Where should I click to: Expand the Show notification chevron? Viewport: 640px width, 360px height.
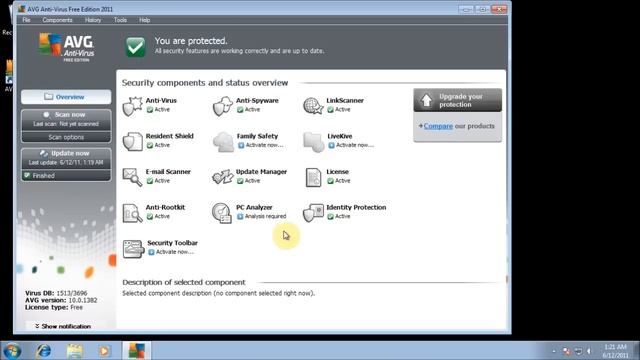[x=37, y=326]
